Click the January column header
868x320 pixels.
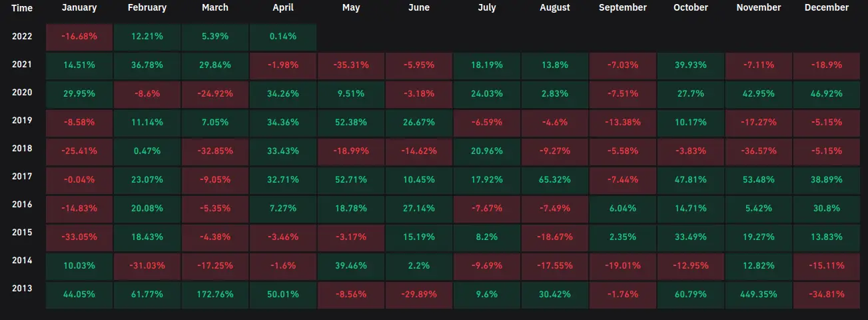(x=79, y=8)
